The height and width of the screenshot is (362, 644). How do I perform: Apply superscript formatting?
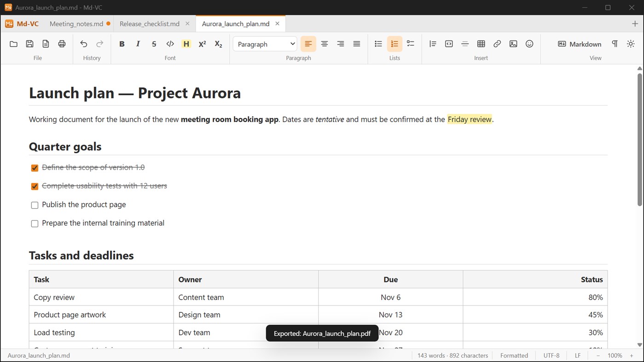[x=202, y=44]
